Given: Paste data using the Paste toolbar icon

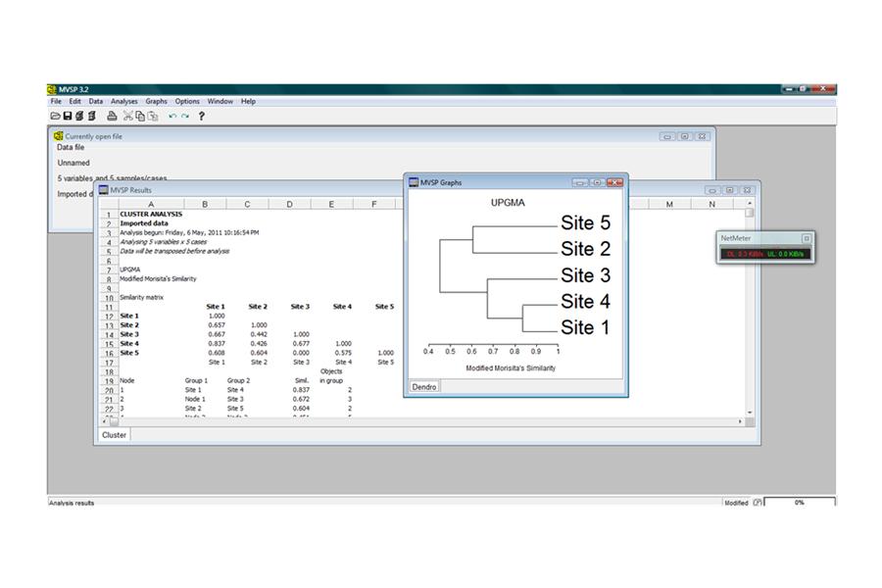Looking at the screenshot, I should (152, 115).
